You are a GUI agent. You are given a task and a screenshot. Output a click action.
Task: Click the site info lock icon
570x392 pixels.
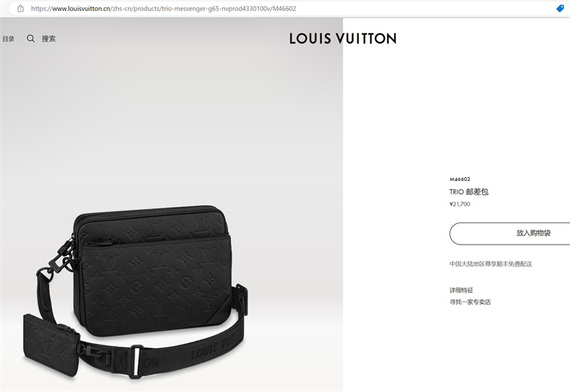20,8
